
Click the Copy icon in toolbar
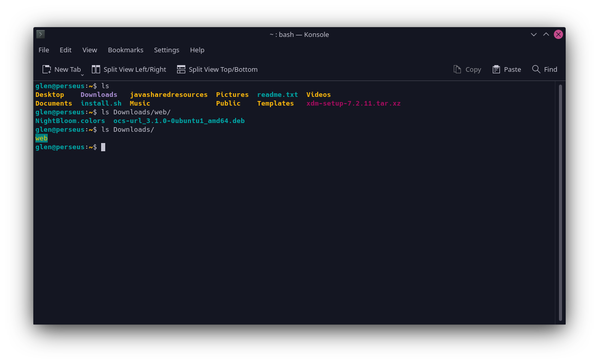pos(457,69)
